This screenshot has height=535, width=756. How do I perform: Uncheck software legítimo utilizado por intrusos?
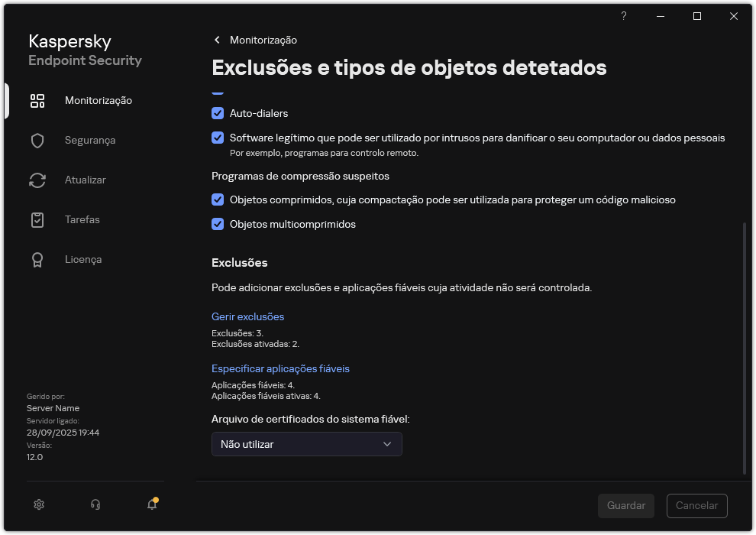click(218, 138)
